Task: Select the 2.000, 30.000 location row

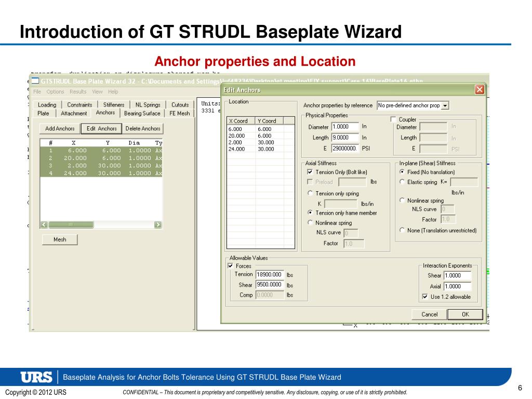Action: tap(261, 142)
